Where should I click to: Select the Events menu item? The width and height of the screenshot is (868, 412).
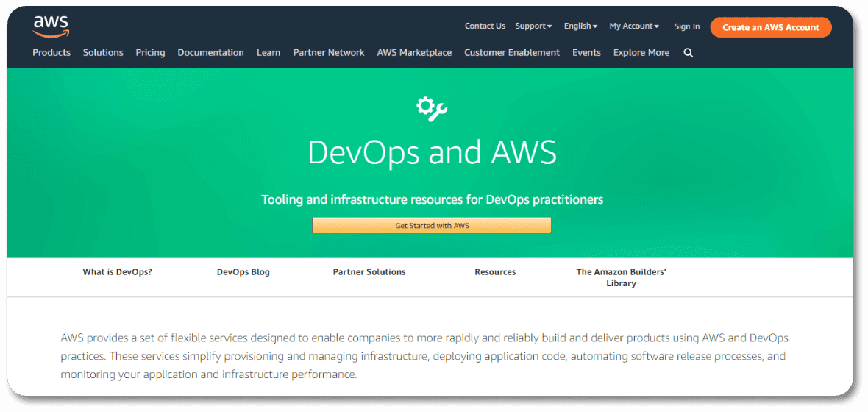pos(586,53)
